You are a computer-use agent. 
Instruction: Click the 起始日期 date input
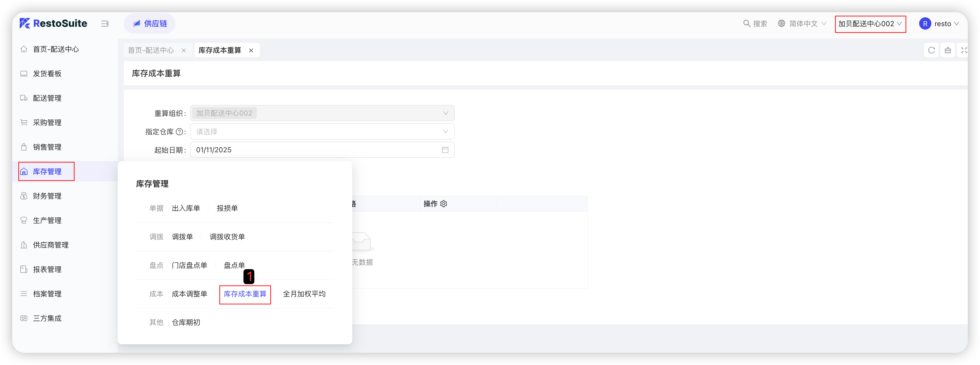[x=316, y=150]
